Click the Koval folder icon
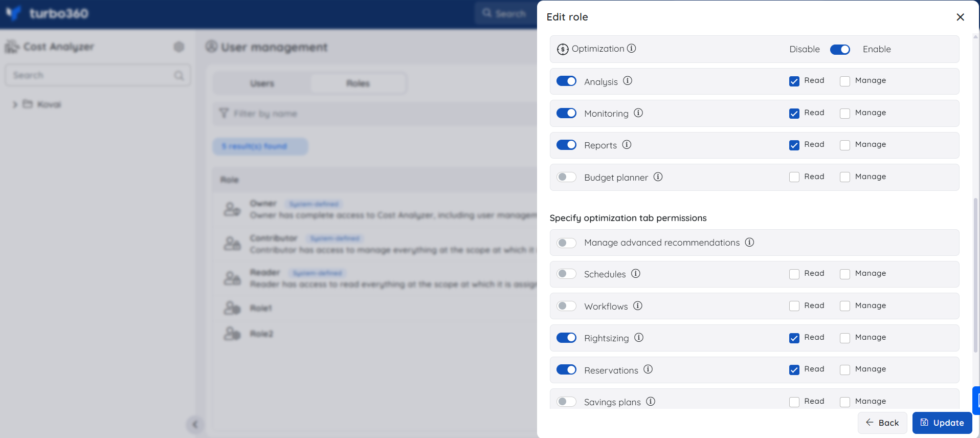This screenshot has width=980, height=438. [x=28, y=104]
